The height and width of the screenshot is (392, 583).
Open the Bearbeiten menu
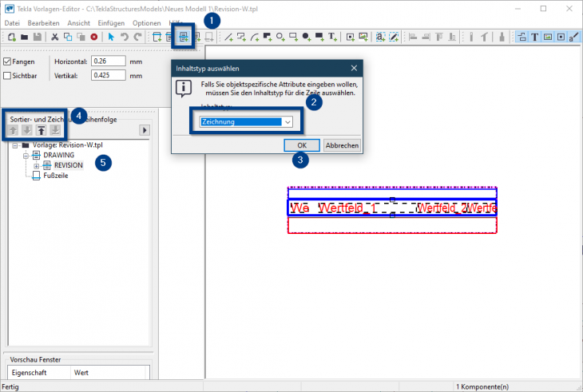[43, 23]
